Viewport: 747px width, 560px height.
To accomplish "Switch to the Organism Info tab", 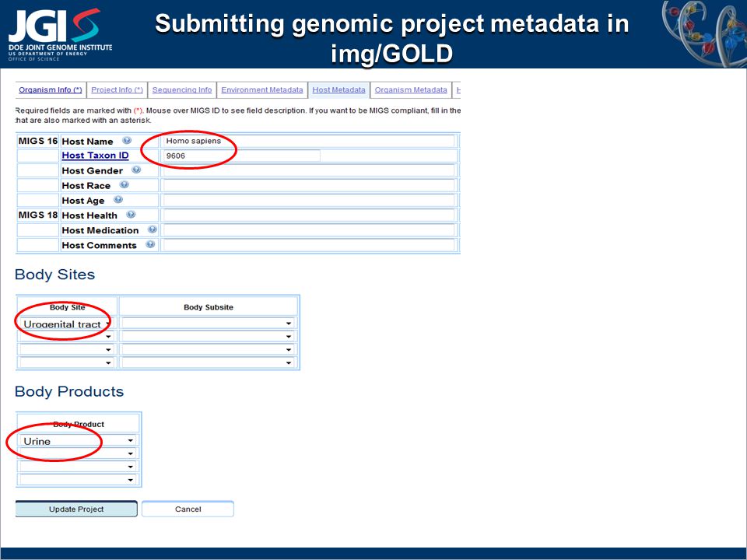I will [x=50, y=89].
